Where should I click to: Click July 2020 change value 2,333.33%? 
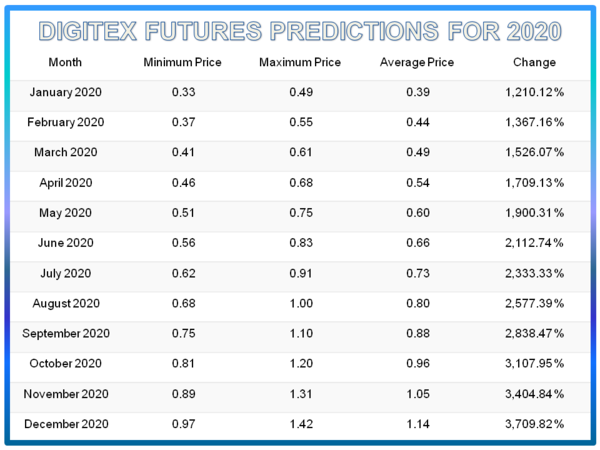(533, 273)
